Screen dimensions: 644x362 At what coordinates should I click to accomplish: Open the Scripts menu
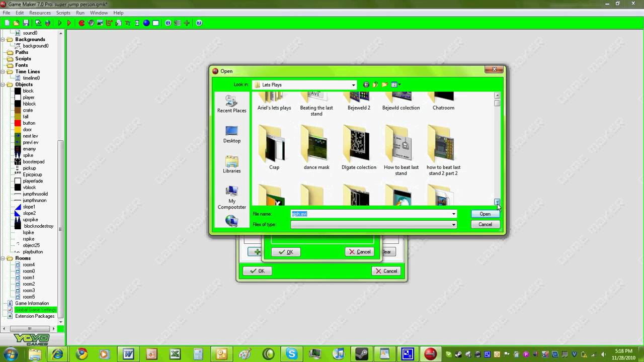63,13
